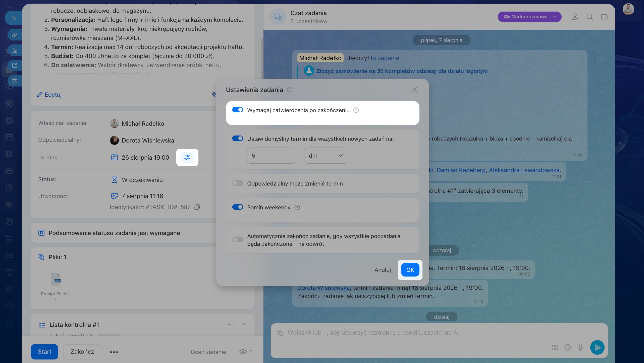Image resolution: width=644 pixels, height=363 pixels.
Task: Open the task title link in the chat
Action: point(402,71)
